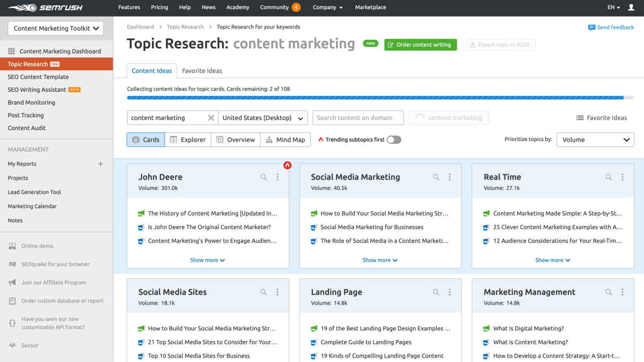Expand Show more on John Deere card
The width and height of the screenshot is (644, 362).
(208, 260)
